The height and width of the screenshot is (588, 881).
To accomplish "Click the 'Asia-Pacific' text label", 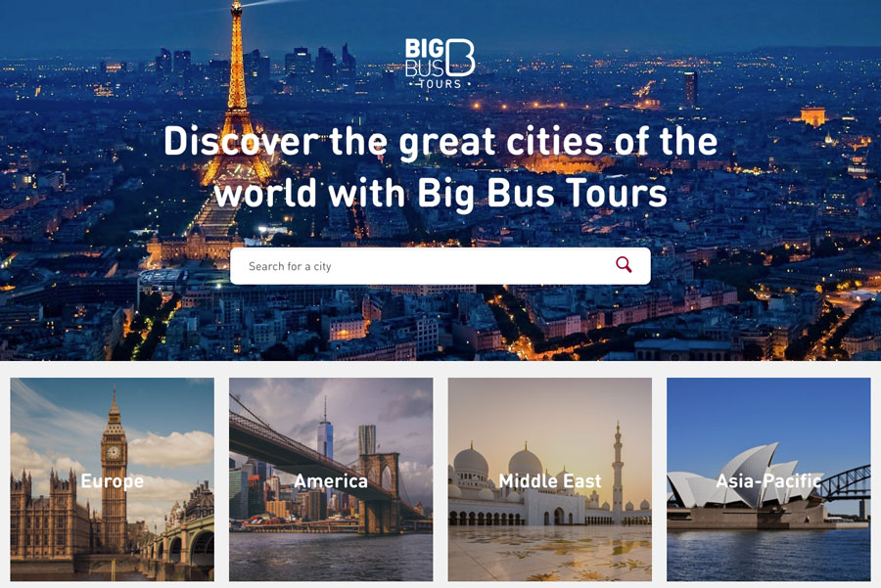I will click(x=768, y=481).
